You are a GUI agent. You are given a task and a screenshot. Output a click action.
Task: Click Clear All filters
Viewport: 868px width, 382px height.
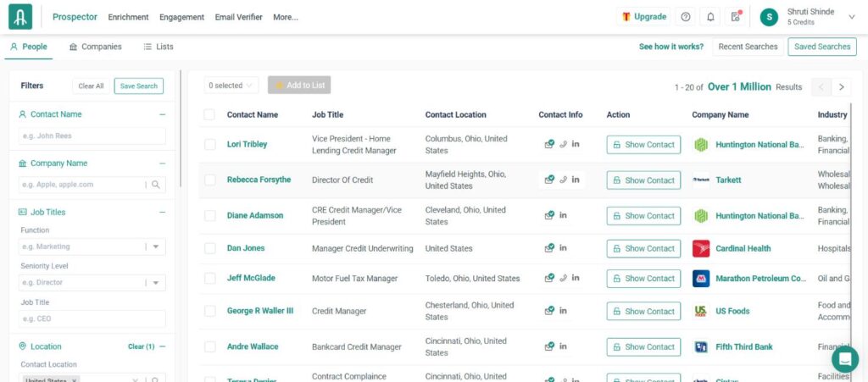point(91,86)
